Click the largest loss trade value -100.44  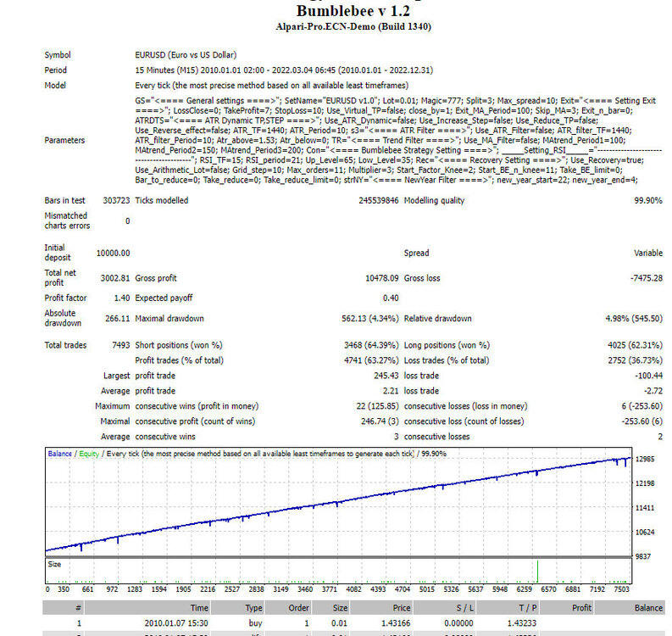coord(648,376)
